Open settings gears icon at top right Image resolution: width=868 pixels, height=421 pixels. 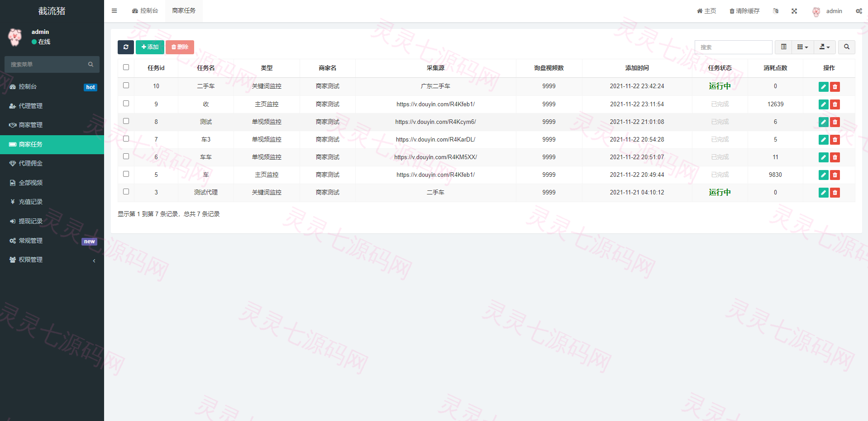tap(858, 11)
